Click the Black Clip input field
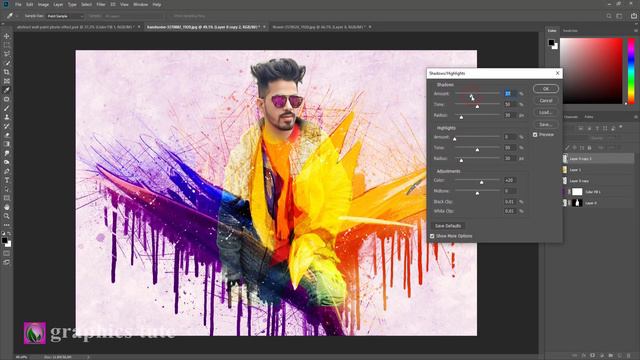Screen dimensions: 640x360 [x=510, y=202]
